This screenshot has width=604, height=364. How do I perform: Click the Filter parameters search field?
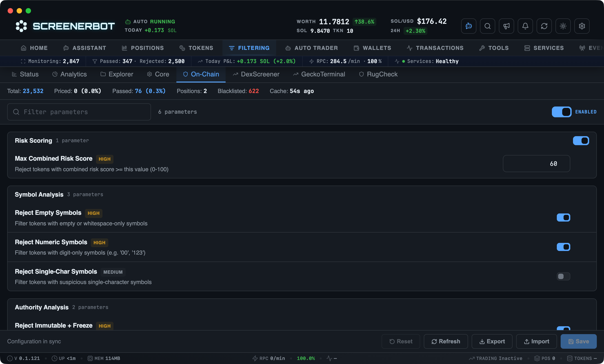pyautogui.click(x=79, y=112)
